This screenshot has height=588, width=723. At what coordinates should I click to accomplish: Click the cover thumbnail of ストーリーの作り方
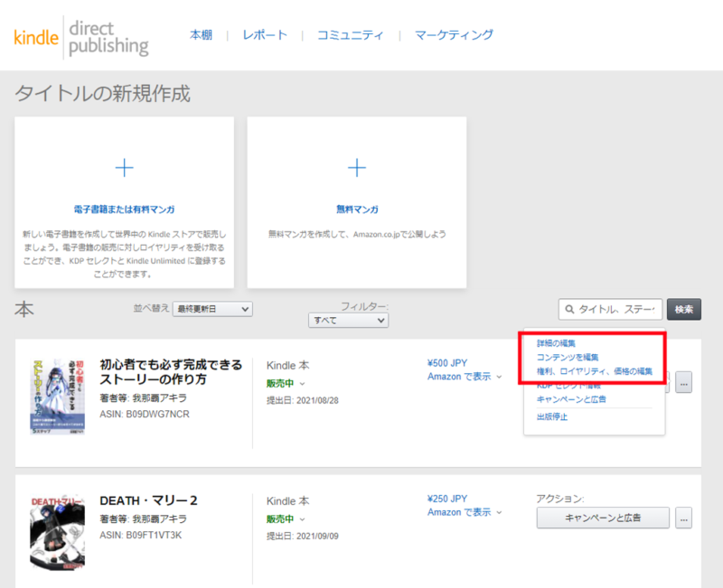tap(57, 397)
